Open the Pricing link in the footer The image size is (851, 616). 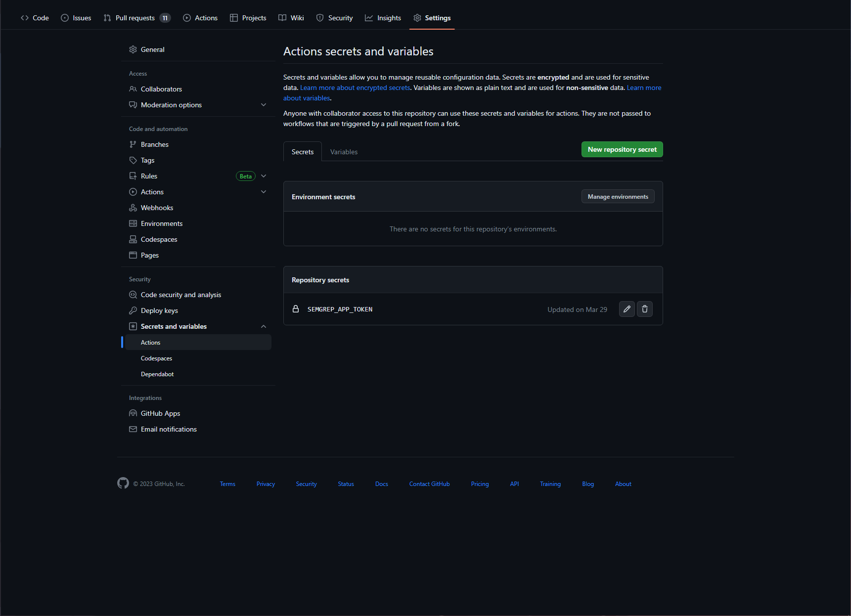pos(479,484)
